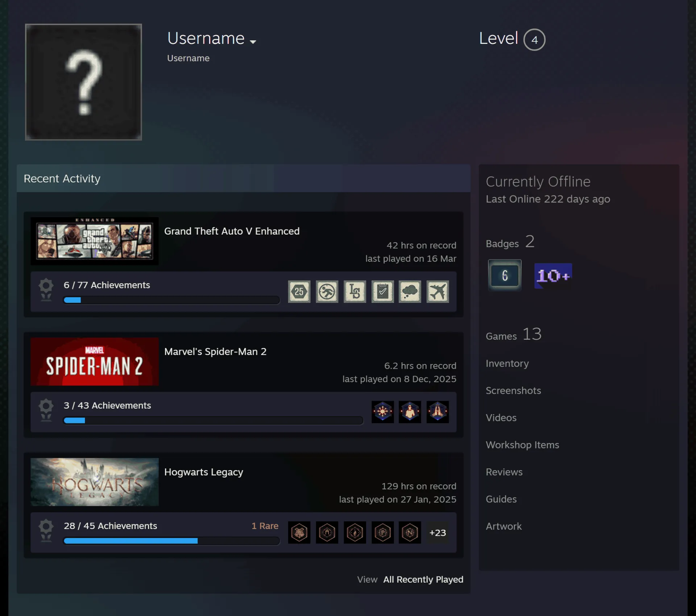Image resolution: width=696 pixels, height=616 pixels.
Task: Open '3 / 43 Achievements' for Spider-Man 2
Action: tap(107, 405)
